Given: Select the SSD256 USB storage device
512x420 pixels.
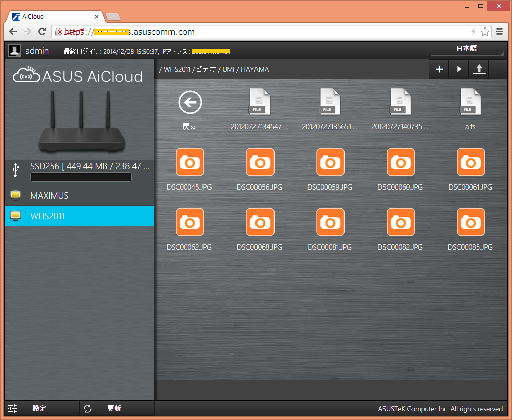Looking at the screenshot, I should 80,171.
